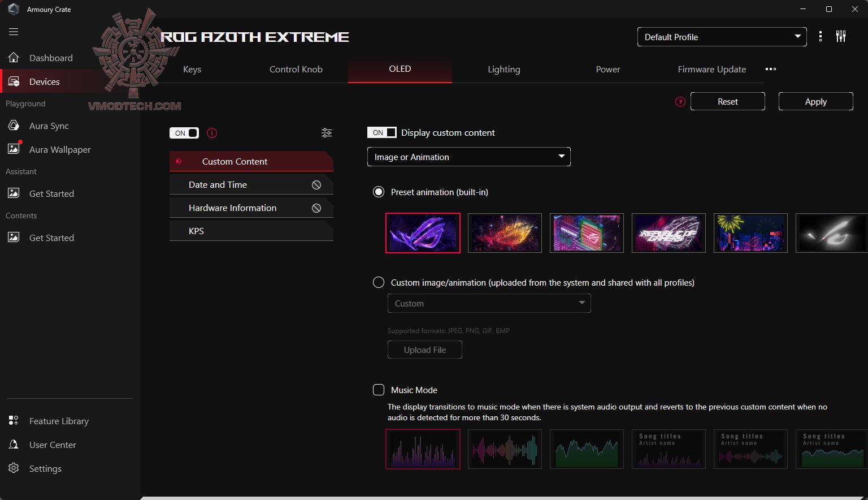
Task: Open the OLED content list settings icon
Action: tap(327, 133)
